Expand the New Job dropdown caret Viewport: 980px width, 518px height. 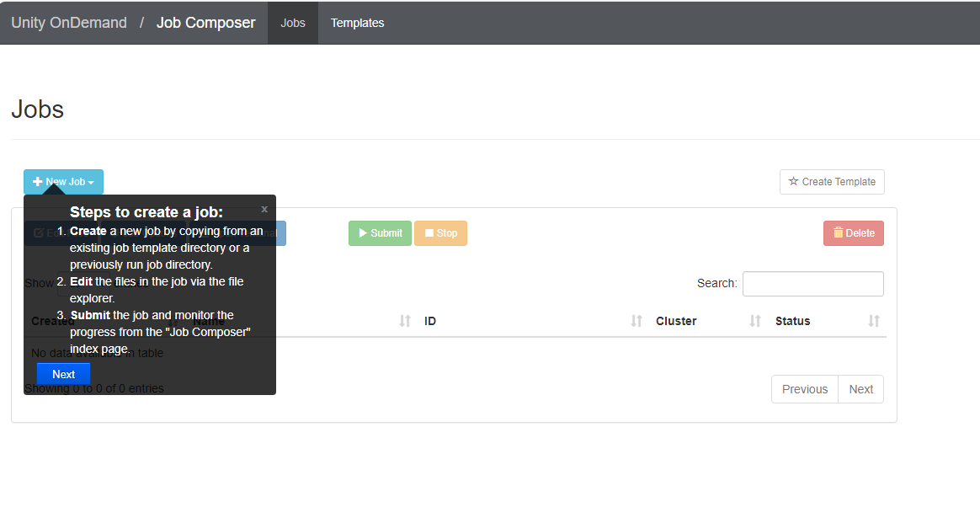[91, 183]
